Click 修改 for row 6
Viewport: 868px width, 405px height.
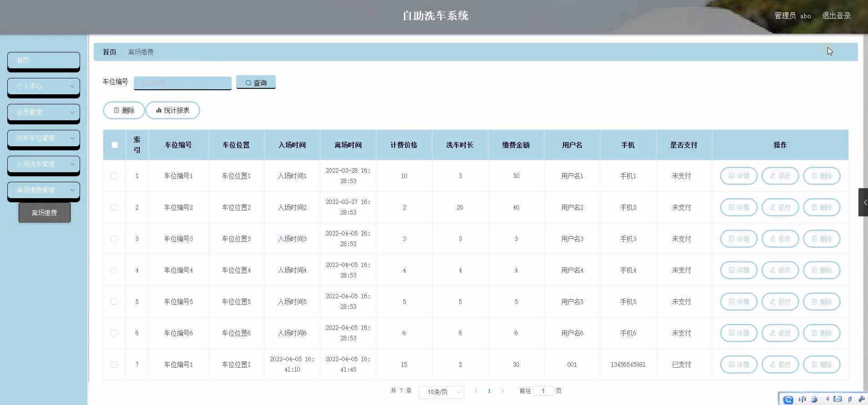pos(780,333)
